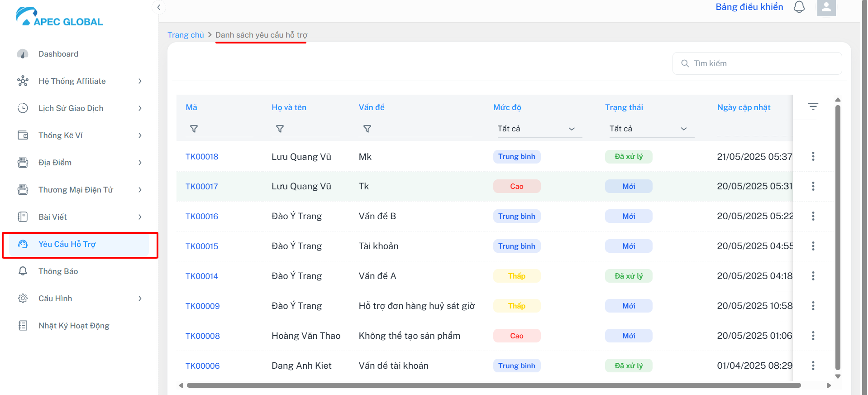
Task: Click the filter funnel under Mã column
Action: pyautogui.click(x=194, y=129)
